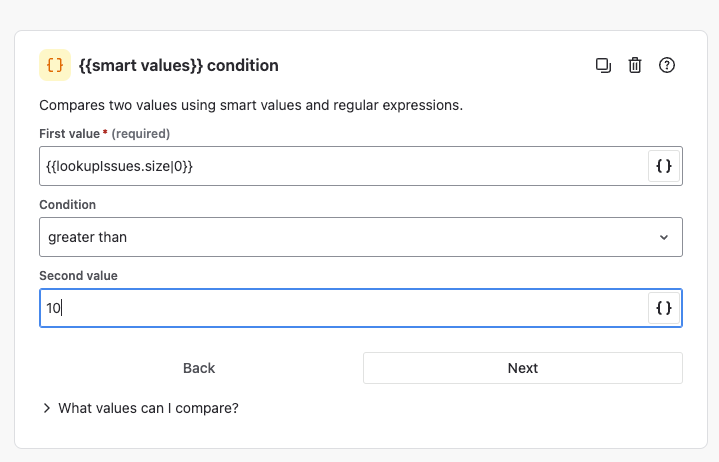This screenshot has width=719, height=462.
Task: Go back with the Back button
Action: click(199, 368)
